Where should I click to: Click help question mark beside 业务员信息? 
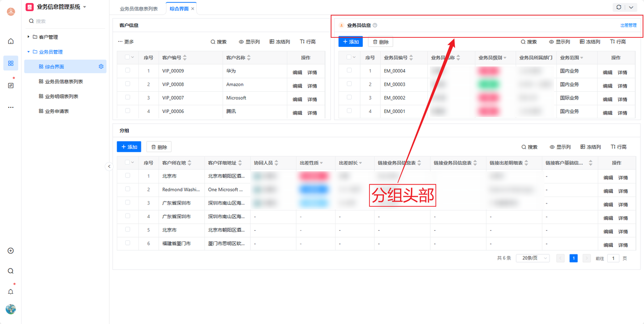point(375,25)
